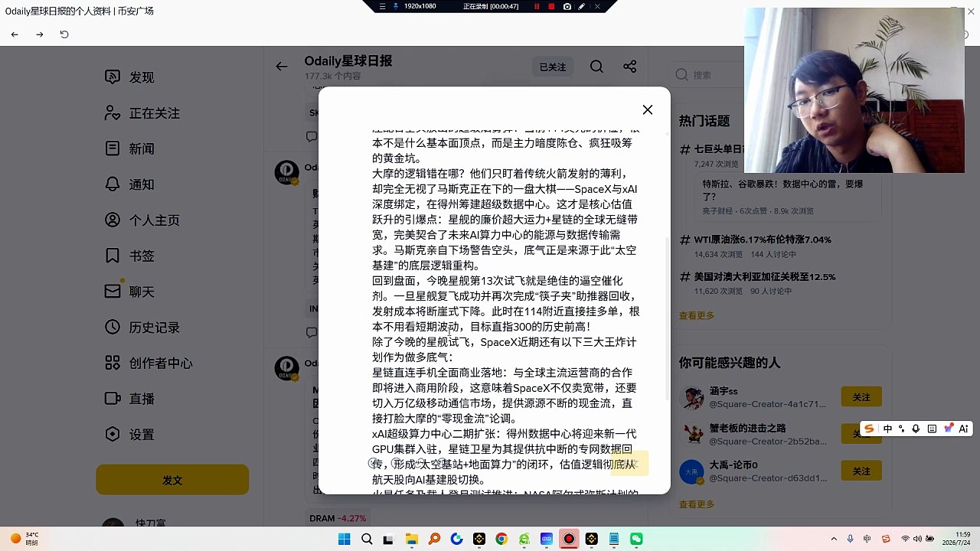Follow 大禹-论币0 with 关注 button
The width and height of the screenshot is (980, 551).
click(861, 471)
